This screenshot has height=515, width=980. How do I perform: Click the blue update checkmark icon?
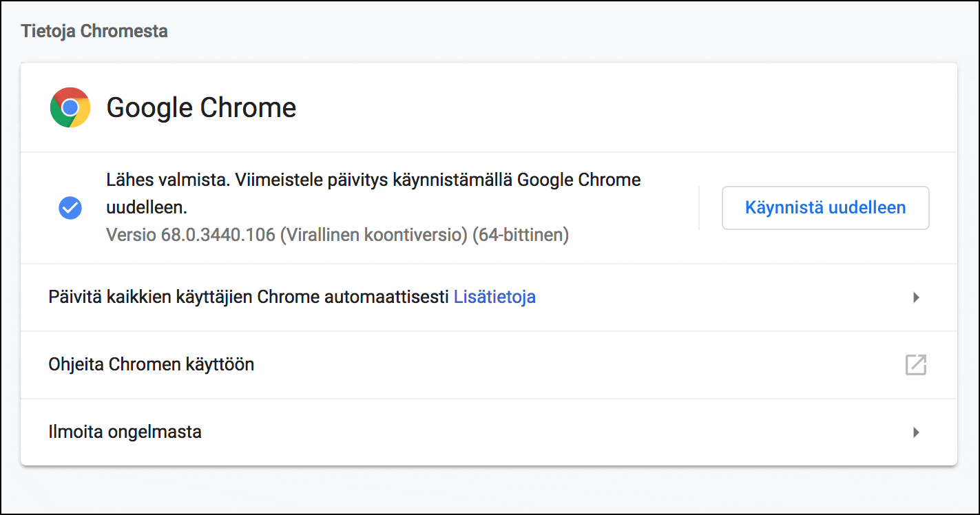pyautogui.click(x=70, y=207)
